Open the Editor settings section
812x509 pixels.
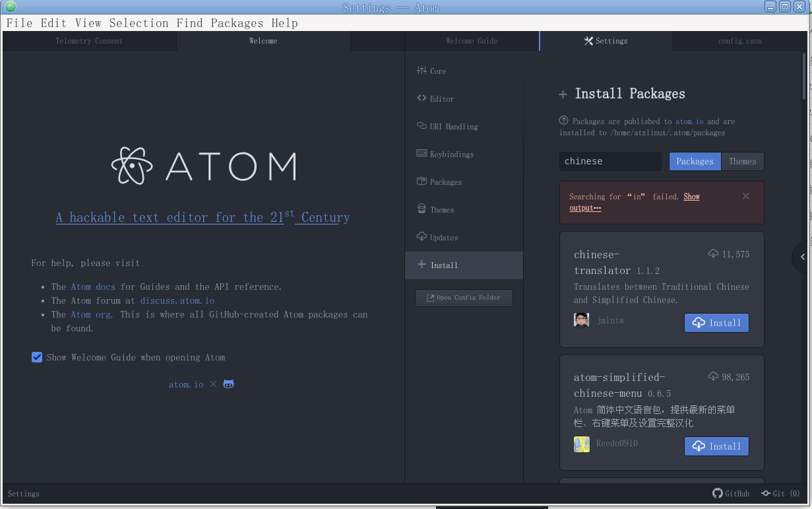(x=464, y=98)
